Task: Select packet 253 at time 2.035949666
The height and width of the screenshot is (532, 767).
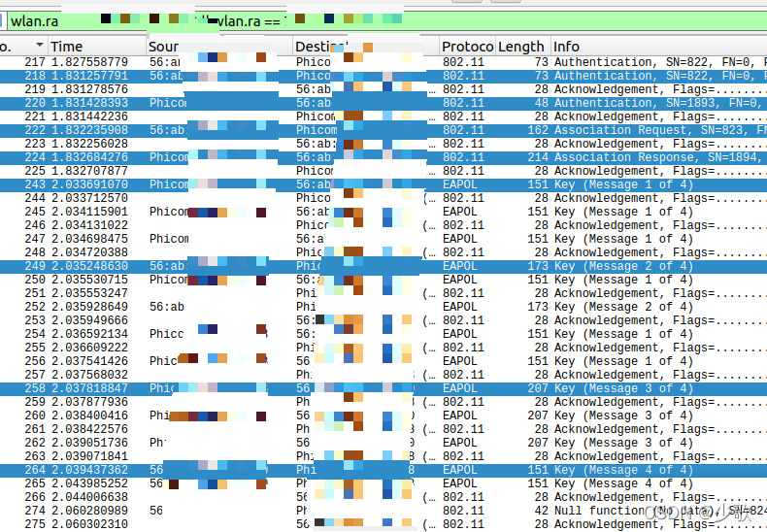Action: (383, 320)
